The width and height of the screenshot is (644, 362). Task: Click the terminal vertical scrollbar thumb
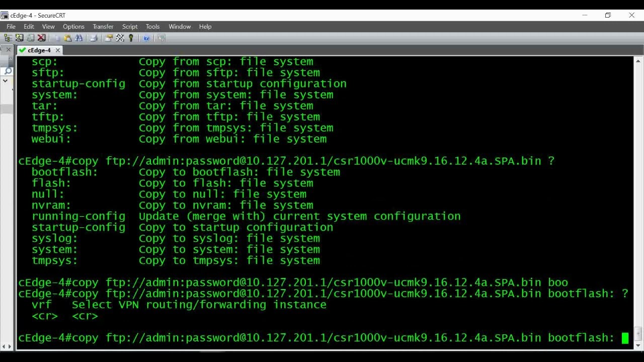click(638, 334)
